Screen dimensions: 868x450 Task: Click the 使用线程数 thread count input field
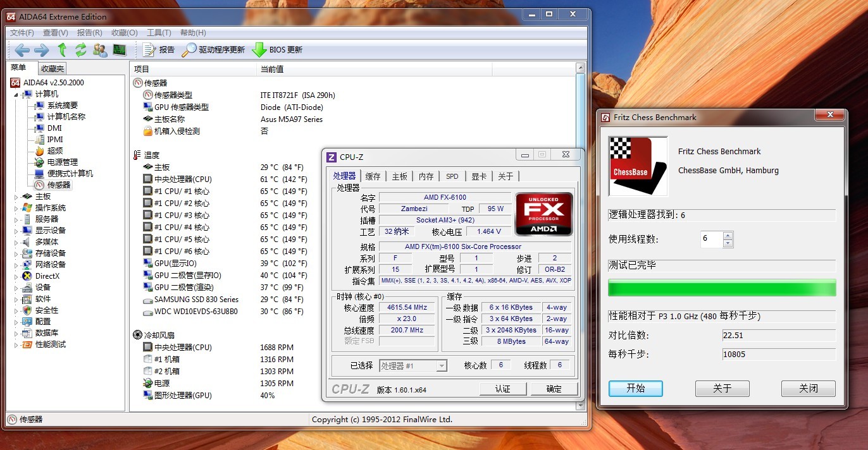[x=712, y=240]
